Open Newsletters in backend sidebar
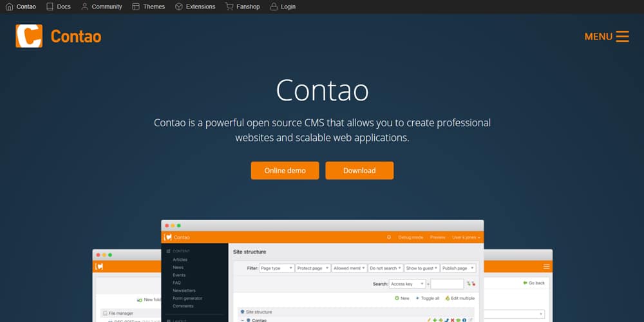The width and height of the screenshot is (644, 322). (x=184, y=290)
